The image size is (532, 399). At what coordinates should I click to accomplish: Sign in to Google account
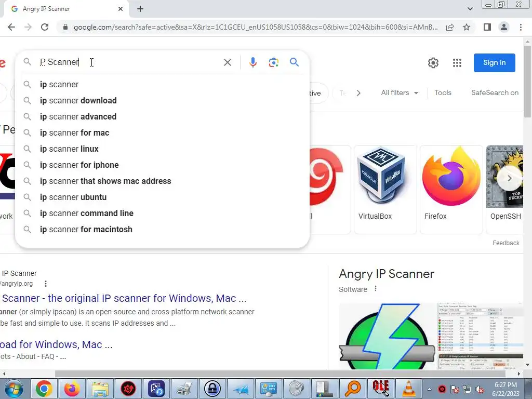coord(495,63)
